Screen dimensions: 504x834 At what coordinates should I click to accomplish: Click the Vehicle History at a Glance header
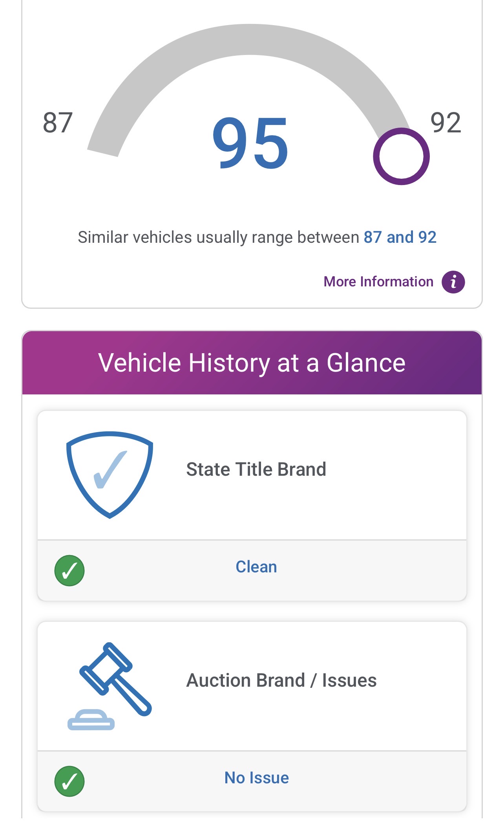[x=252, y=362]
